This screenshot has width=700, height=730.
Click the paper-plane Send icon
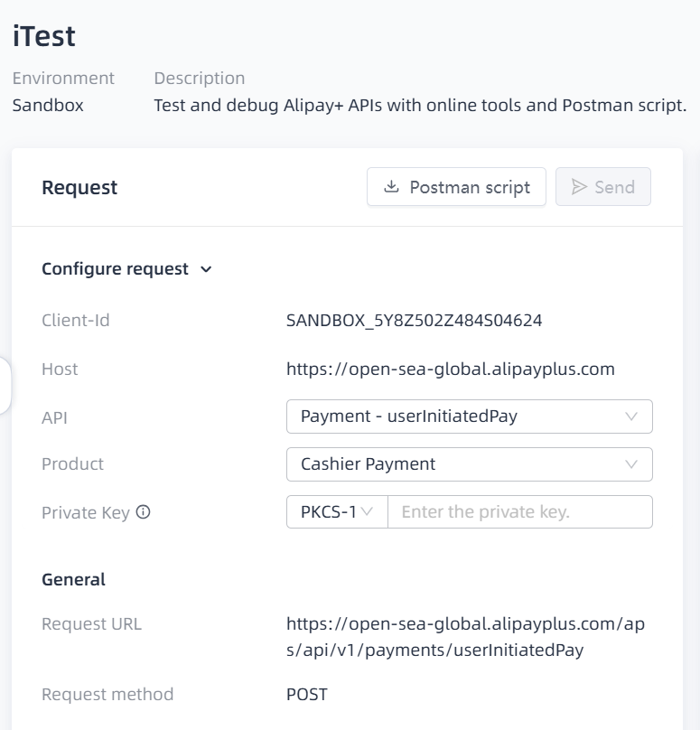click(x=580, y=187)
